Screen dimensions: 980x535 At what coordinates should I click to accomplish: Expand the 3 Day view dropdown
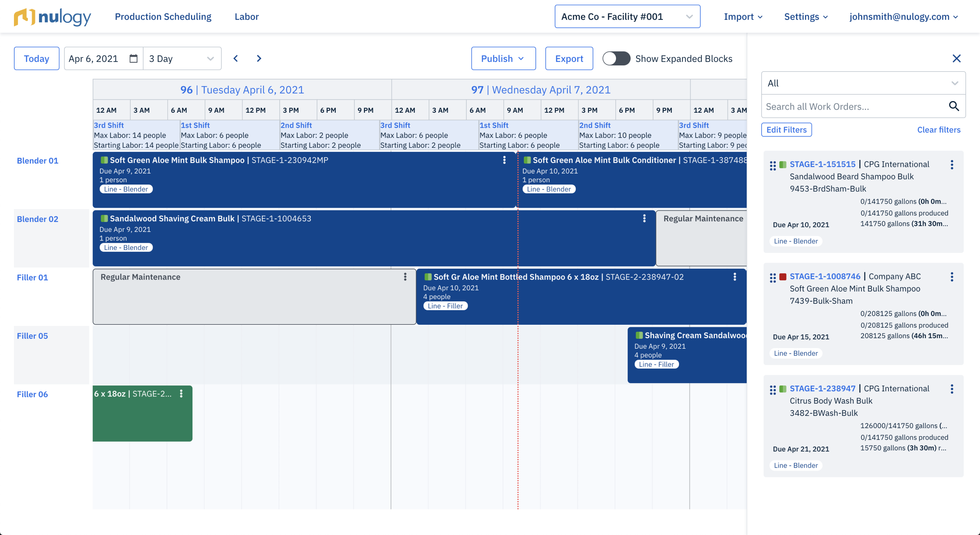(x=182, y=59)
